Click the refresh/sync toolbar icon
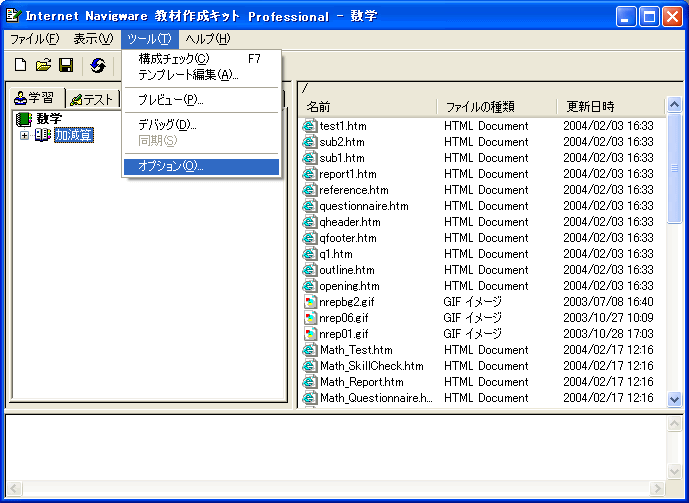Viewport: 689px width, 503px height. pyautogui.click(x=98, y=65)
